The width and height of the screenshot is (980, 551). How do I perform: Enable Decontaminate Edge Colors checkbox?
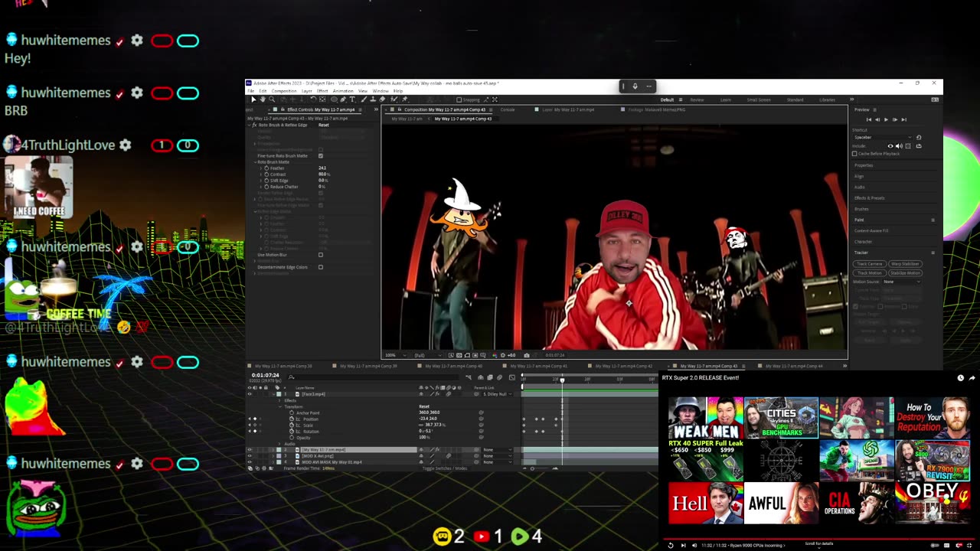coord(321,267)
